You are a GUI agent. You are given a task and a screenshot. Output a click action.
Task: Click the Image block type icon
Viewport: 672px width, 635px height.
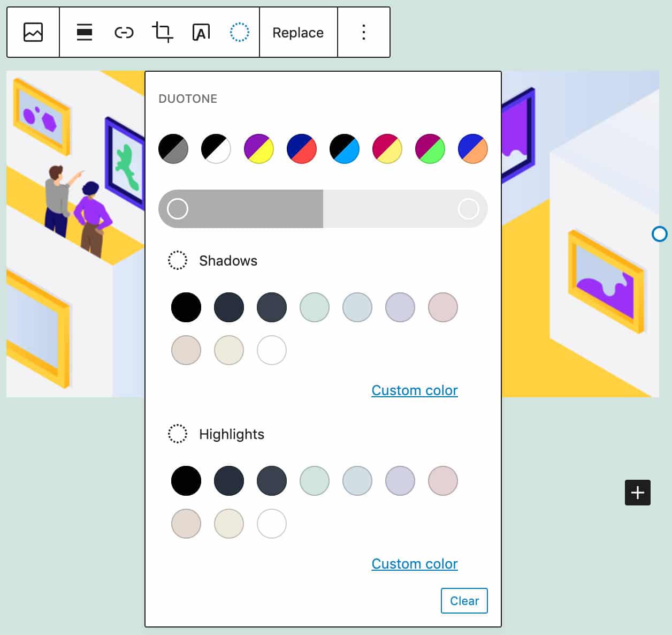(x=33, y=32)
